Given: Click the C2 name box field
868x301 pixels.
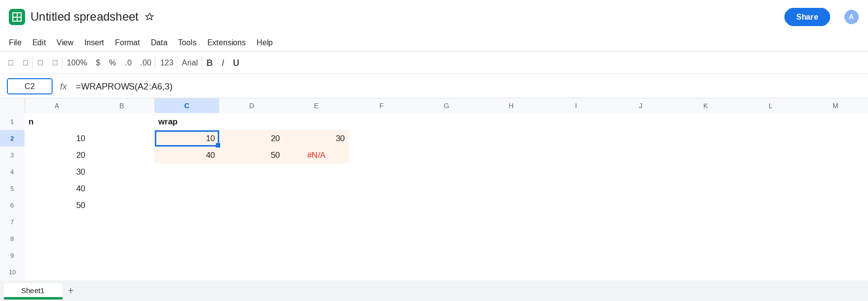Looking at the screenshot, I should (29, 86).
